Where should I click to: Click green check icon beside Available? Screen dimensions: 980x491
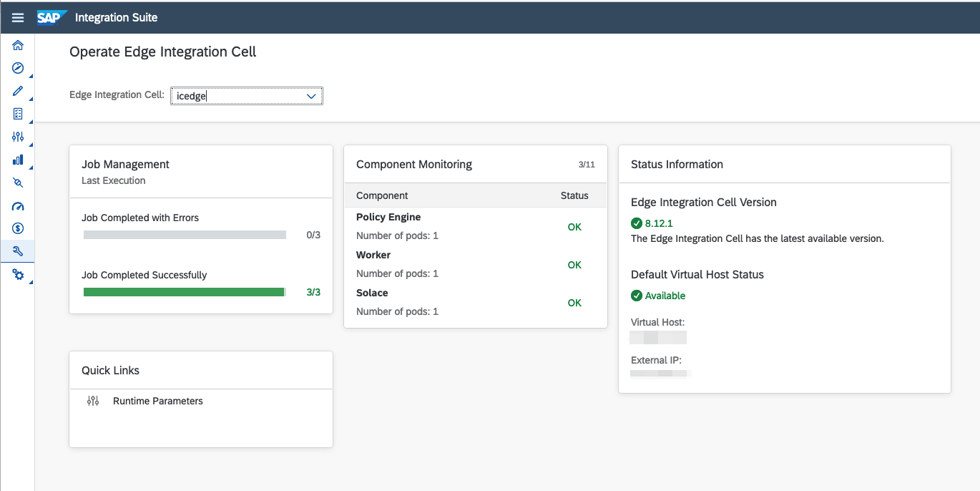click(637, 296)
